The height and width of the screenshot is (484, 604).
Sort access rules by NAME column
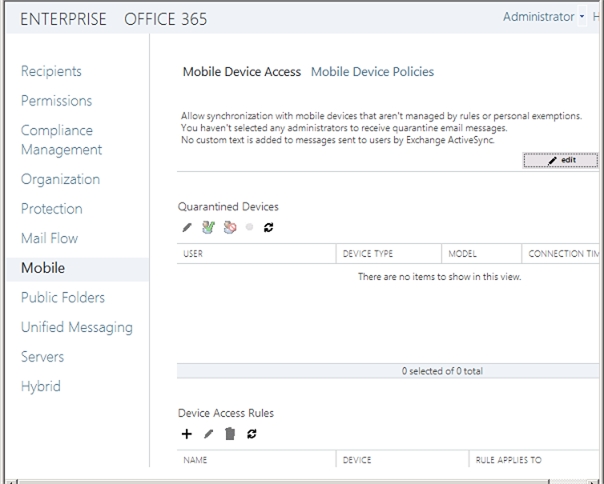pyautogui.click(x=257, y=460)
